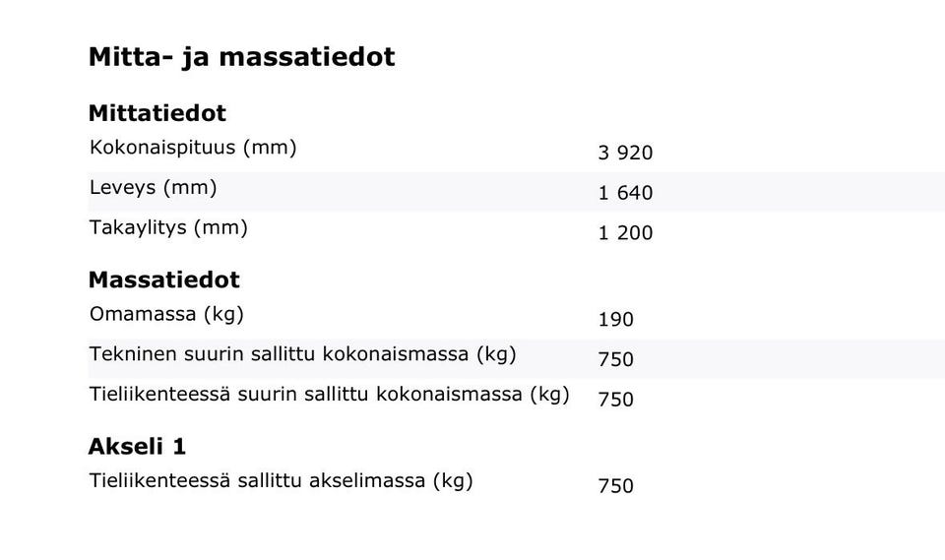Select the akselimassa value 750

coord(615,486)
